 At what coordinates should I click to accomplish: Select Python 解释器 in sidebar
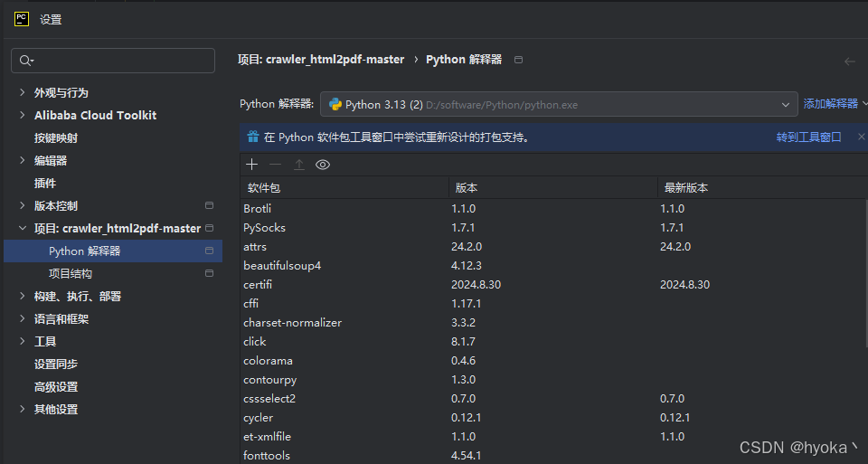pos(113,251)
